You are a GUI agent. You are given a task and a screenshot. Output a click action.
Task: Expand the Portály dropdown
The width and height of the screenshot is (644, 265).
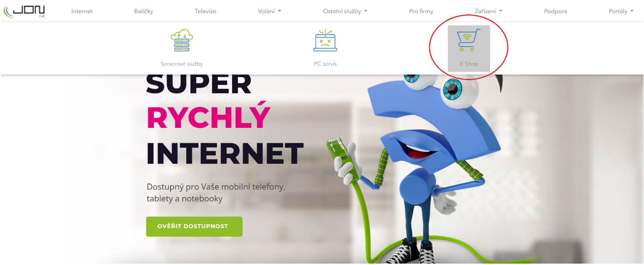pos(621,11)
